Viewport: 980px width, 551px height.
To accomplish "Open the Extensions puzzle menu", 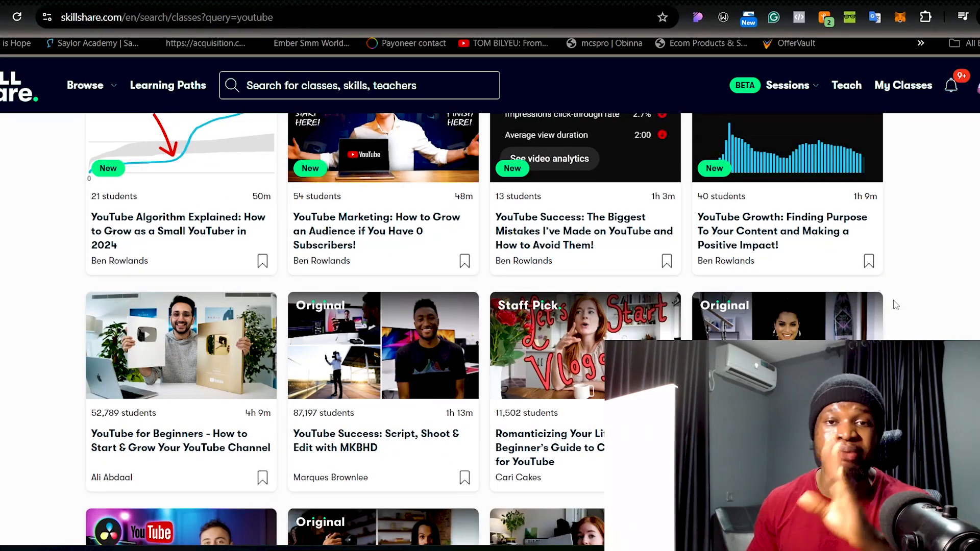I will 925,17.
